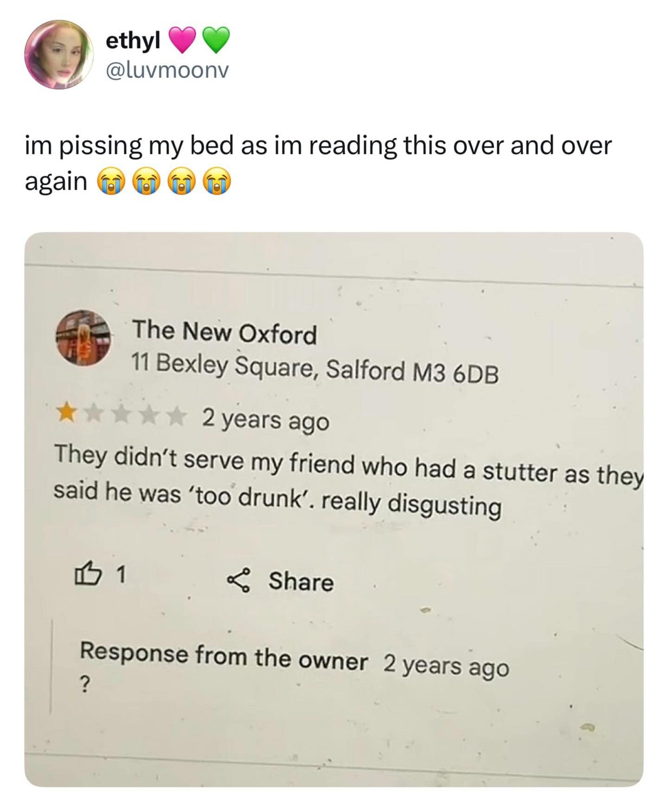Viewport: 668px width, 812px height.
Task: Click The New Oxford venue name
Action: point(225,332)
